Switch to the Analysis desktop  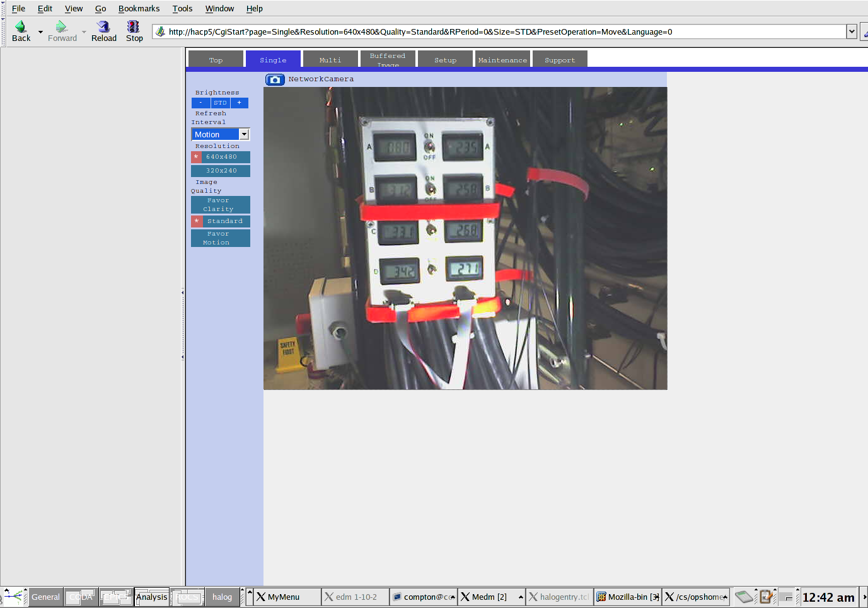[x=151, y=597]
